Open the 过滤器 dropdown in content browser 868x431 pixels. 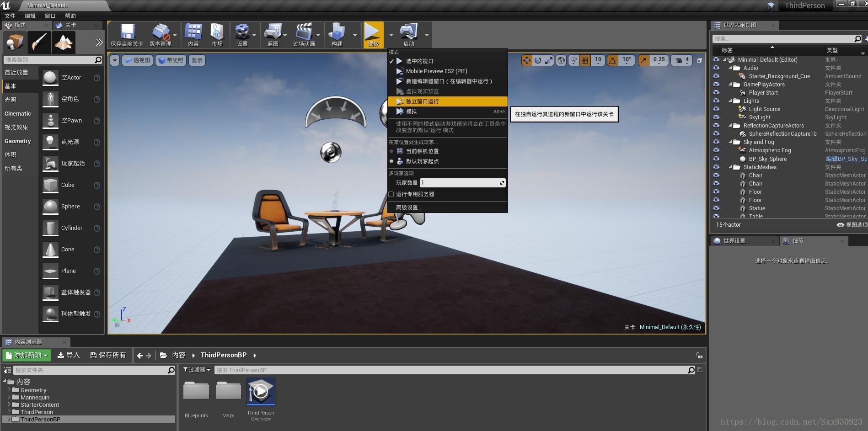[x=196, y=369]
